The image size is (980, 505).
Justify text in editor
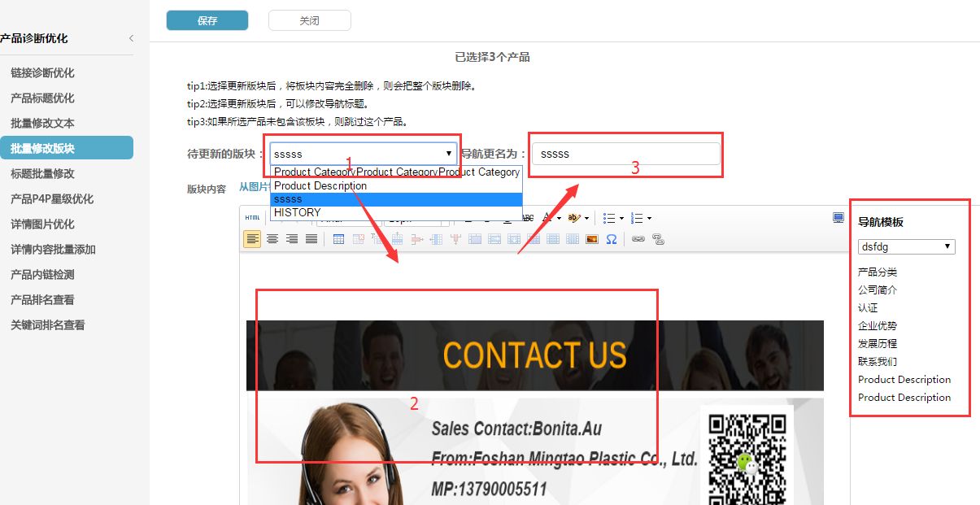(311, 239)
